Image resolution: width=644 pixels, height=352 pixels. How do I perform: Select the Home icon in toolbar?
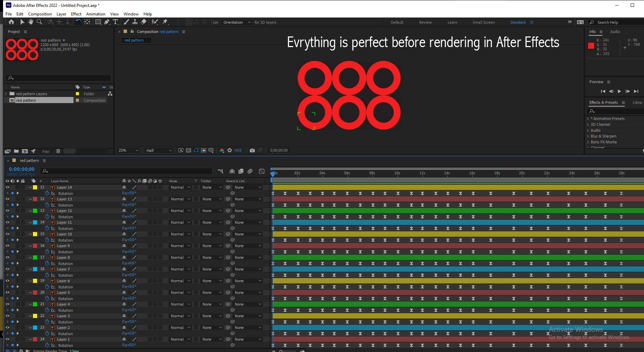[x=11, y=22]
